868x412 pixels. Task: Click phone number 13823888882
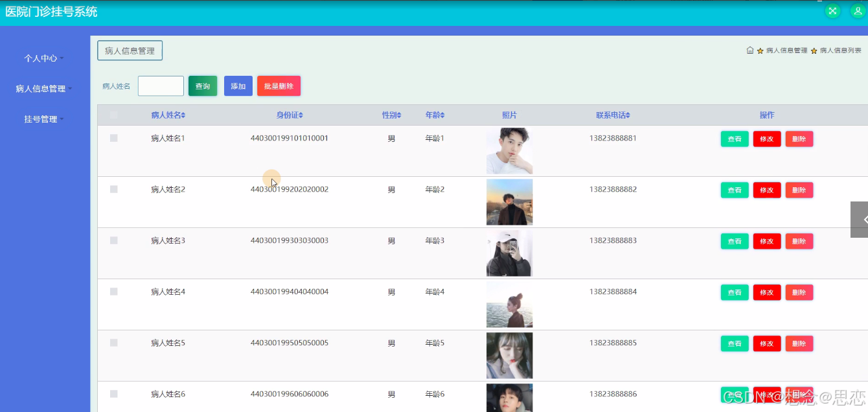click(x=613, y=189)
